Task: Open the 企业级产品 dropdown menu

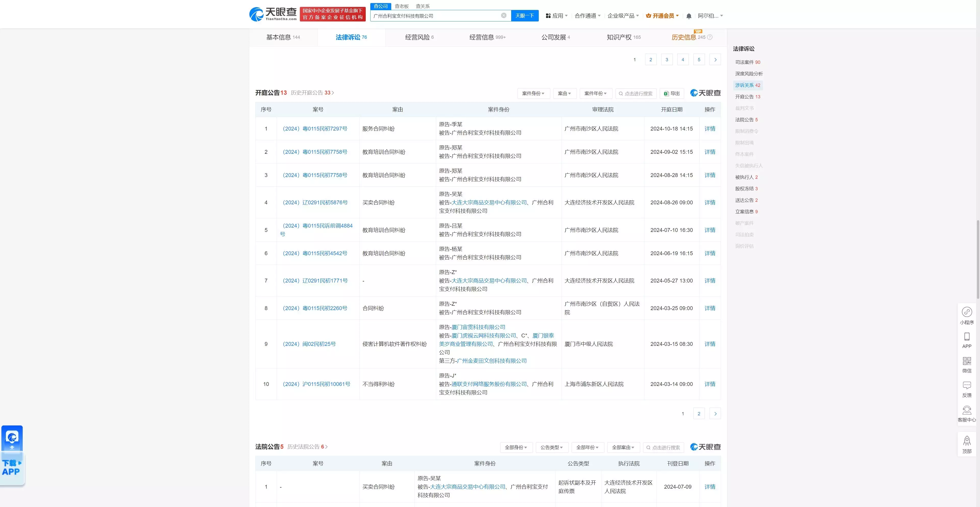Action: [623, 16]
